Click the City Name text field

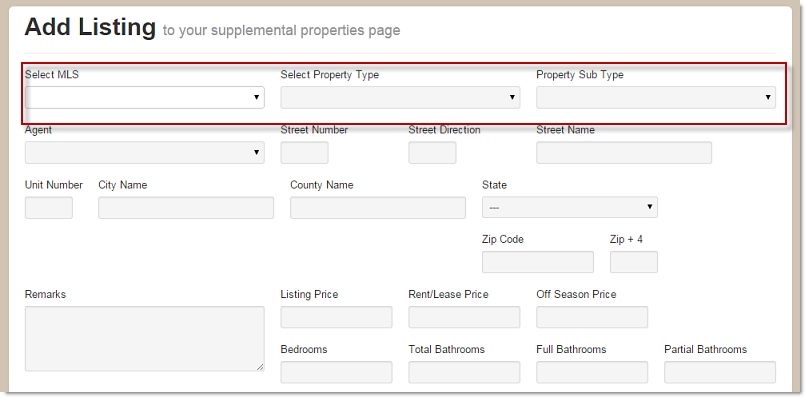(x=186, y=208)
